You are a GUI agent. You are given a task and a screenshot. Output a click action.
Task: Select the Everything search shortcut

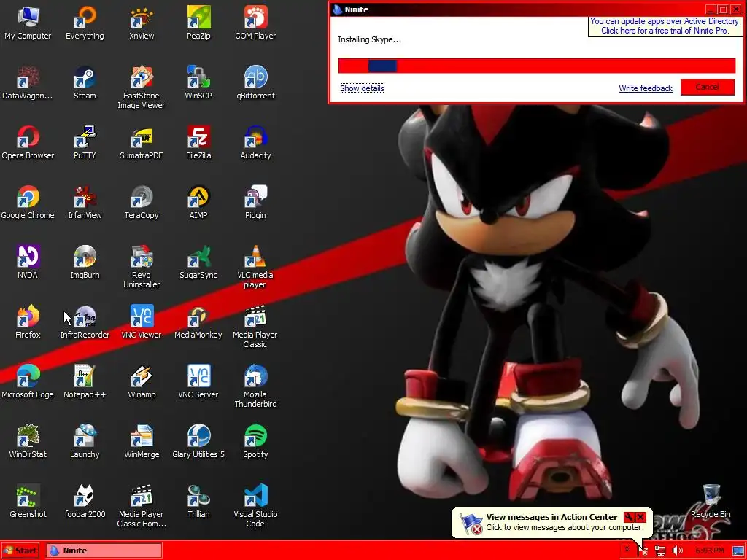click(x=85, y=23)
